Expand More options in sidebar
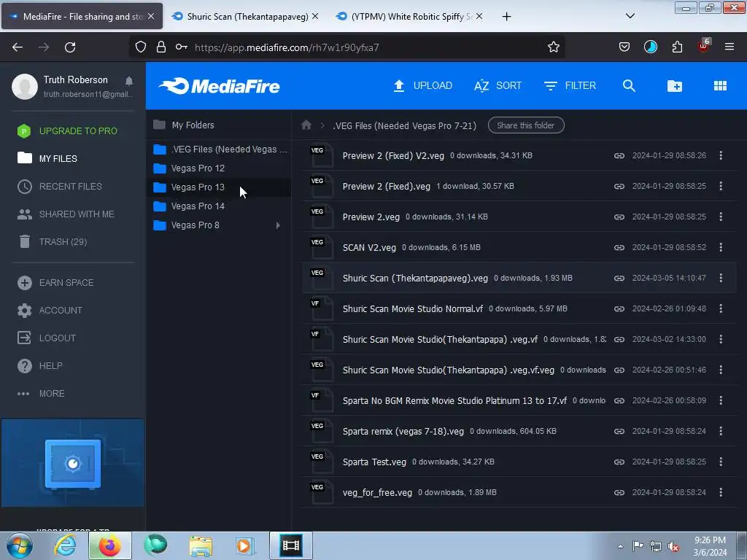Viewport: 747px width, 560px height. (41, 394)
